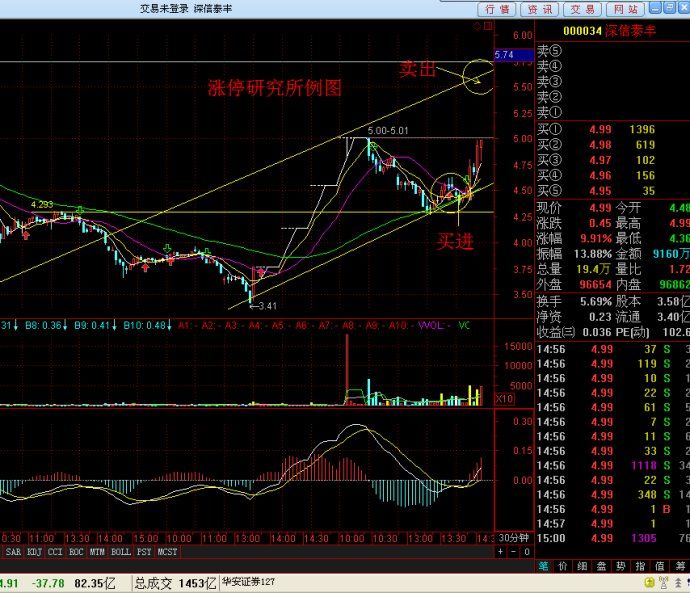
Task: Select the MCST indicator tab
Action: tap(167, 551)
